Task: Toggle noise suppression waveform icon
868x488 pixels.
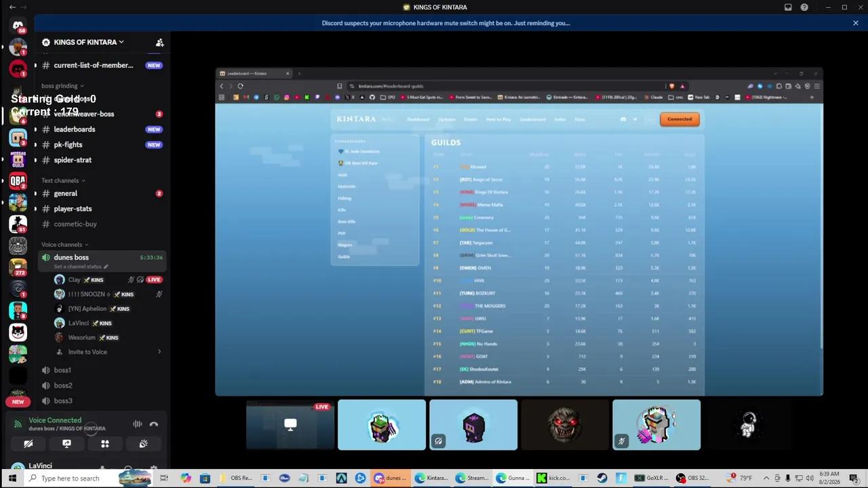Action: tap(138, 424)
